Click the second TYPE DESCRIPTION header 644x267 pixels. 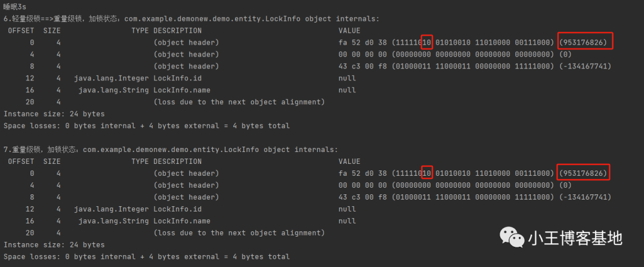tap(166, 162)
